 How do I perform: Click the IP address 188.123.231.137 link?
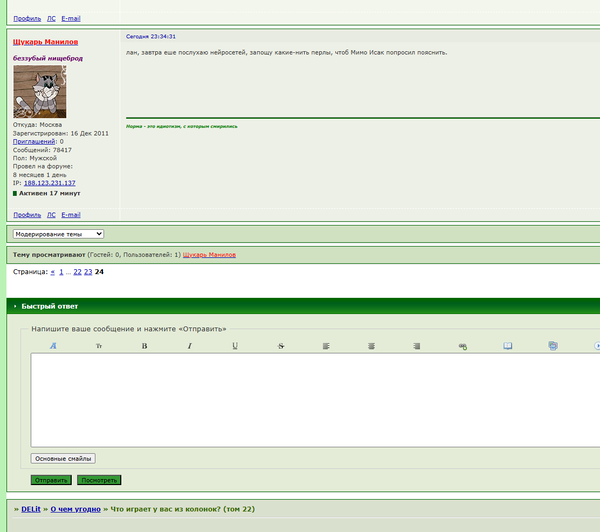point(50,183)
